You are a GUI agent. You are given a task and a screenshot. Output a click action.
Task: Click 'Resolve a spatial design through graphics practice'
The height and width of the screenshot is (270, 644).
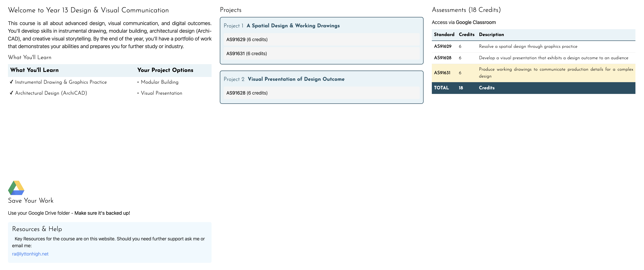click(x=528, y=46)
